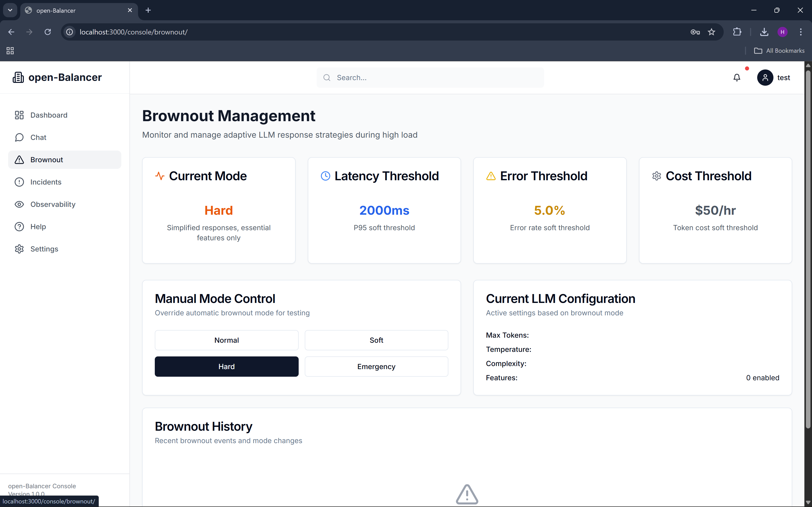Click the password key icon in address bar

click(x=695, y=32)
